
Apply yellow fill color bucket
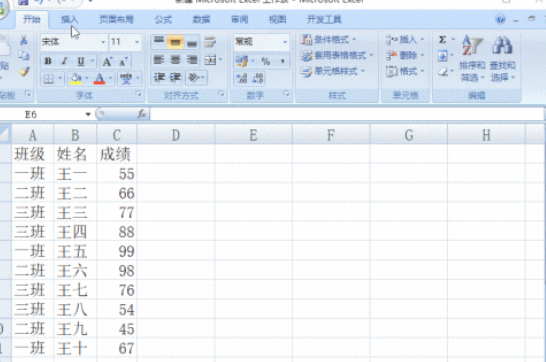76,79
